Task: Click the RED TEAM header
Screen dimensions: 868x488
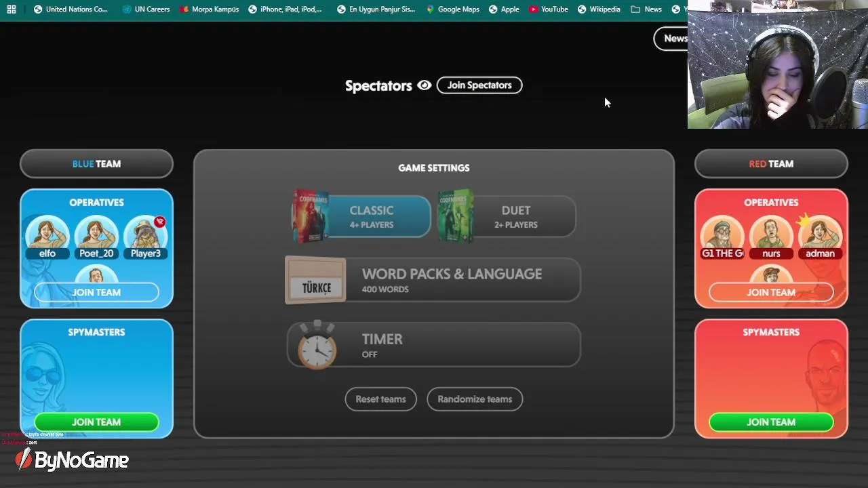Action: [x=771, y=164]
